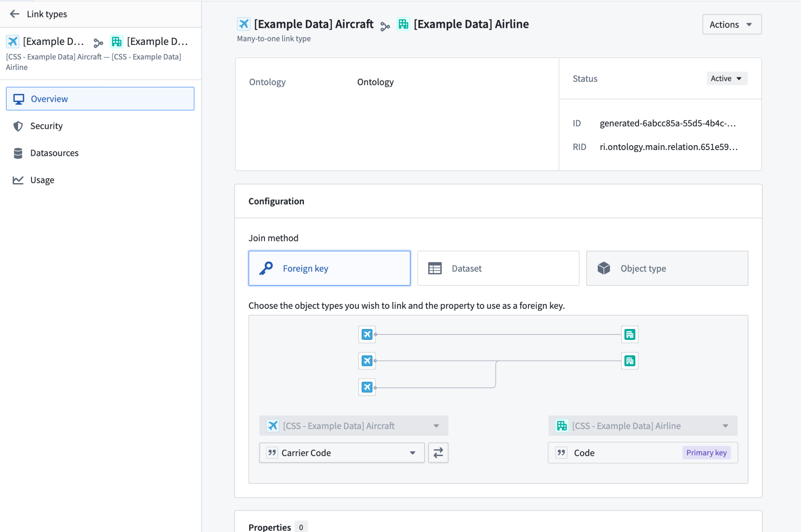Click the Foreign key key icon
The height and width of the screenshot is (532, 801).
(266, 268)
